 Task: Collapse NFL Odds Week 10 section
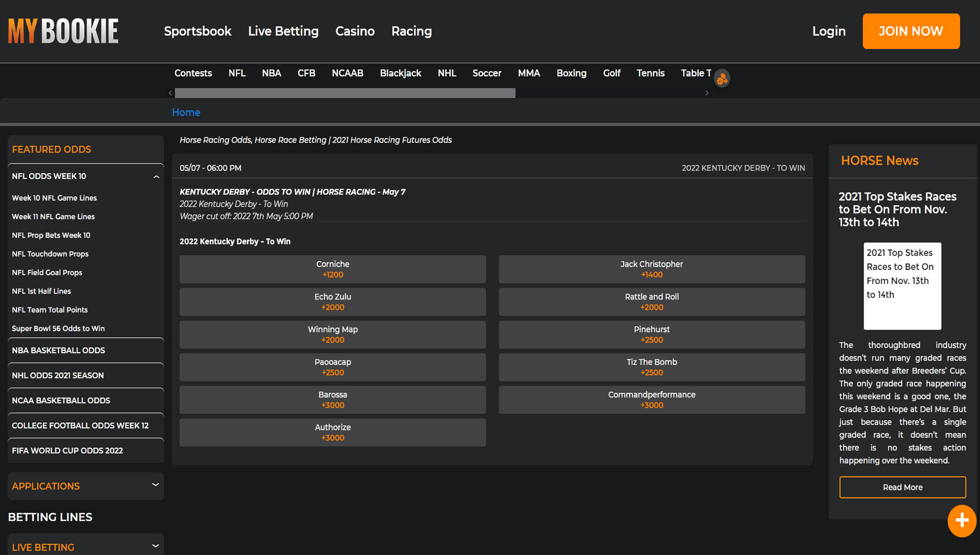click(156, 177)
